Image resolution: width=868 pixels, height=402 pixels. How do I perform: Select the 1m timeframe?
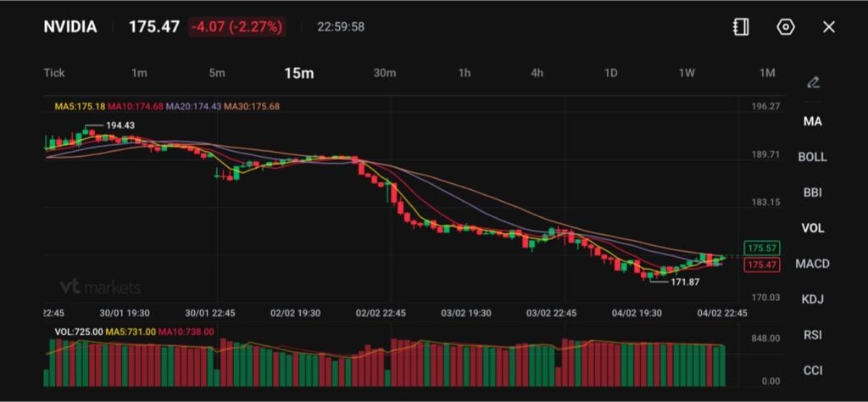tap(139, 73)
